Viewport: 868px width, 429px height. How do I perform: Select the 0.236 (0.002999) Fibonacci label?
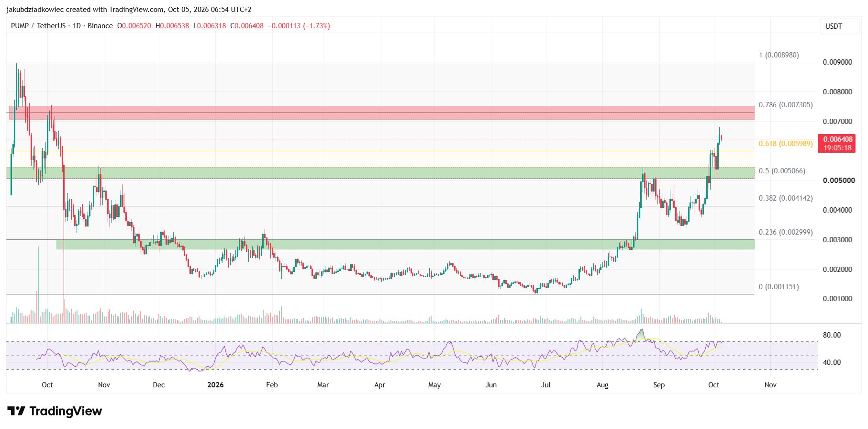[x=786, y=232]
